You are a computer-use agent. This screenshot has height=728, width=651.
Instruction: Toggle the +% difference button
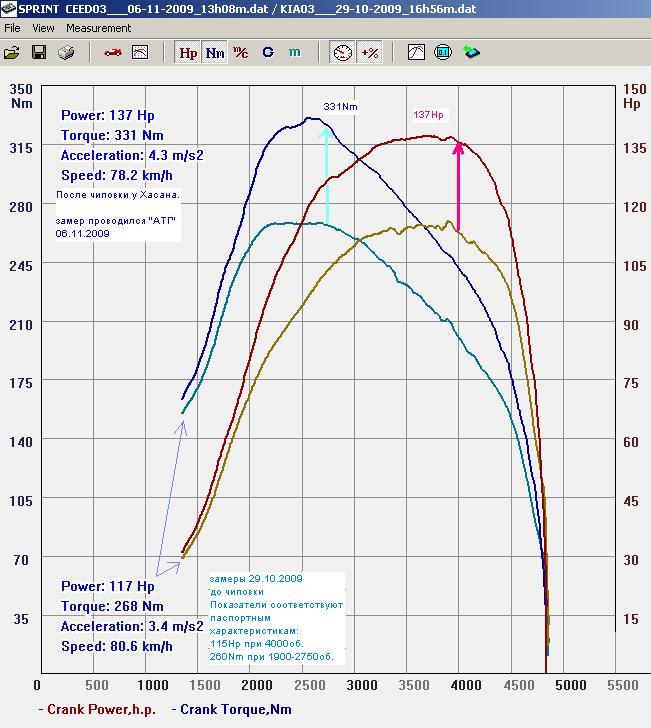pos(369,52)
